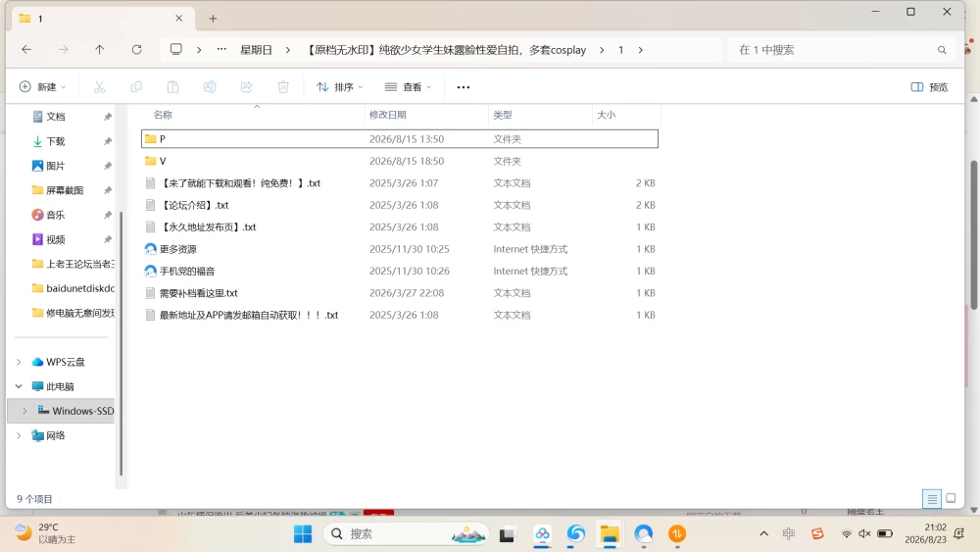Open the Wi-Fi network tray icon
The image size is (980, 552).
click(847, 534)
